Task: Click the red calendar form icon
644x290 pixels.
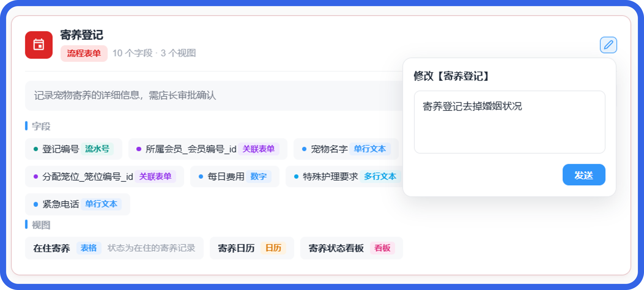Action: coord(39,45)
